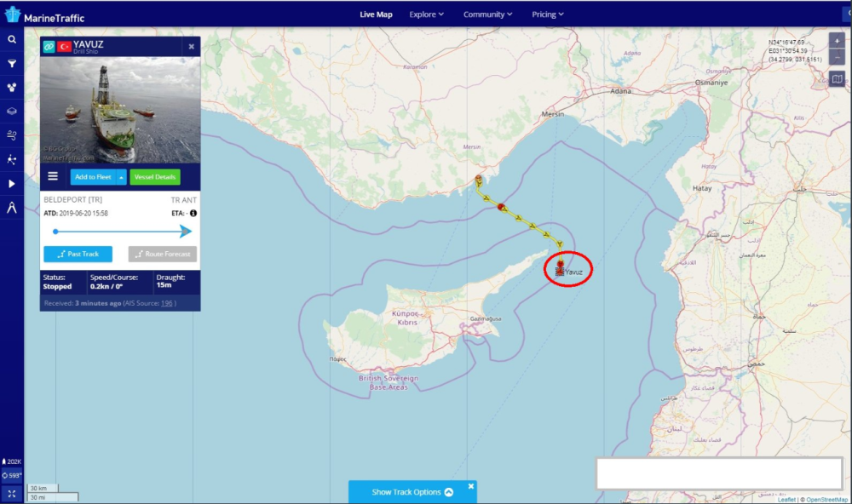This screenshot has width=852, height=504.
Task: Toggle fullscreen map view
Action: click(x=12, y=494)
